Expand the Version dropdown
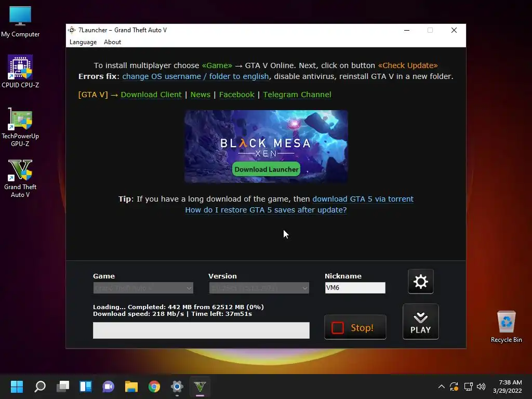 [259, 288]
